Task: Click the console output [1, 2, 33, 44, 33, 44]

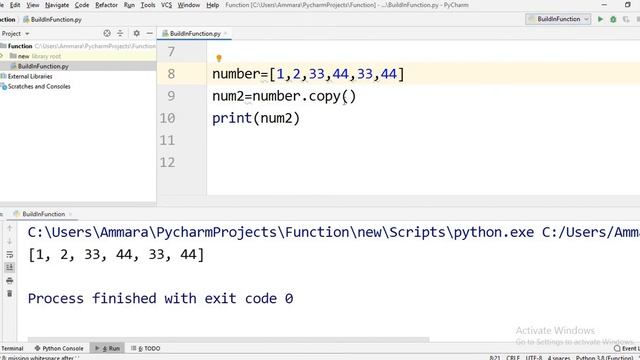Action: click(116, 254)
